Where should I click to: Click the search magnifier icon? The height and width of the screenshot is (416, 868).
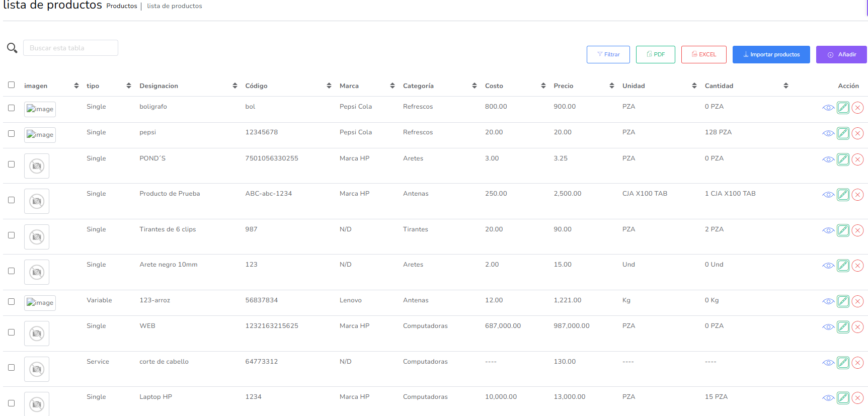pos(12,48)
